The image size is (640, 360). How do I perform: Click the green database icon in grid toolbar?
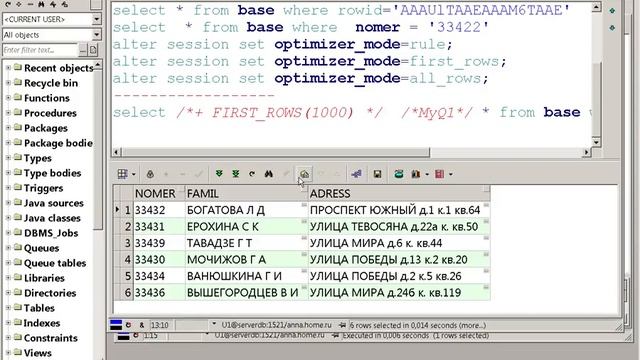pos(399,174)
